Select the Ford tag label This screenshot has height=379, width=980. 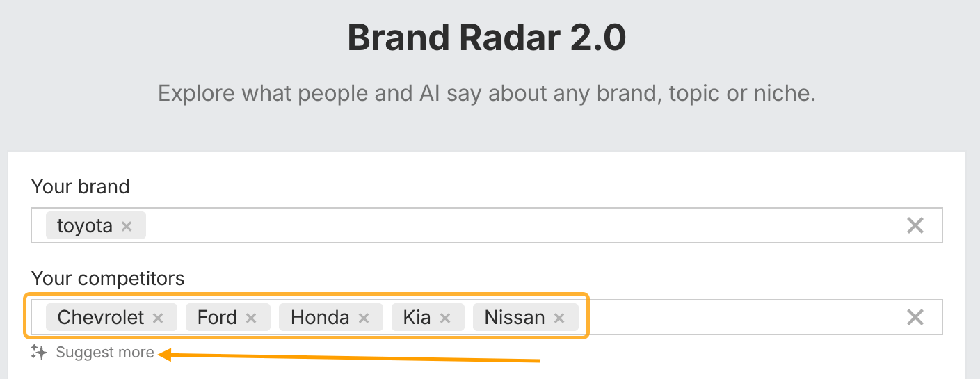217,318
